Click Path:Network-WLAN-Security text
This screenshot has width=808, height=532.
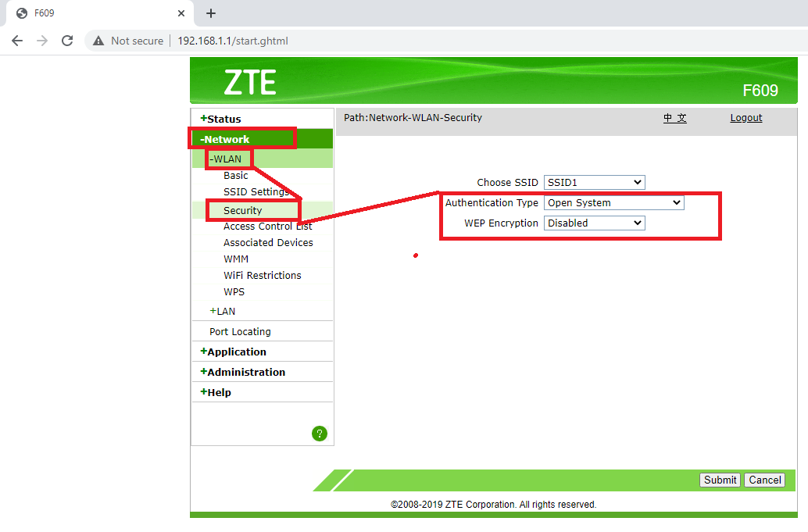pos(413,118)
